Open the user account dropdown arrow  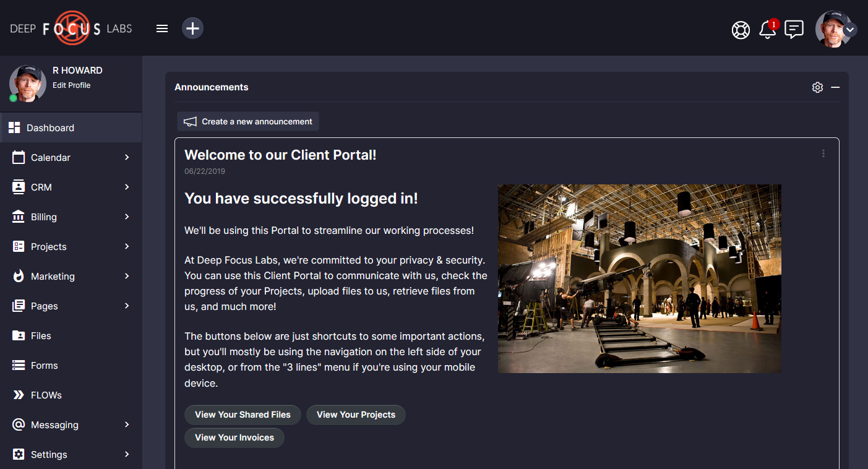coord(850,30)
